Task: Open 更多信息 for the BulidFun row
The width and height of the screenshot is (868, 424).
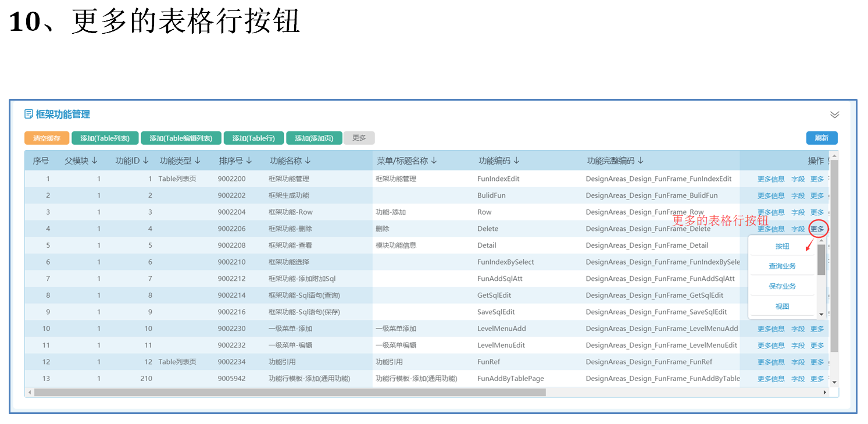Action: point(771,196)
